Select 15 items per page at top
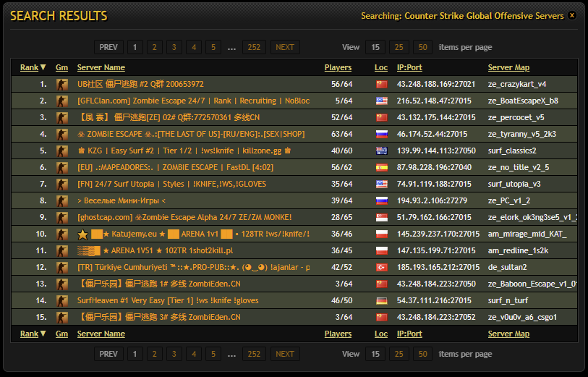Screen dimensions: 588x377 pos(375,47)
